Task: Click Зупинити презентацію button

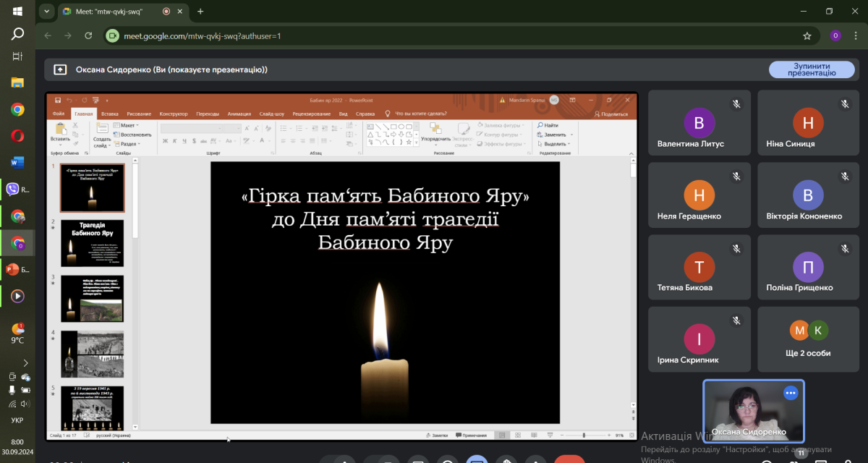Action: click(x=812, y=69)
